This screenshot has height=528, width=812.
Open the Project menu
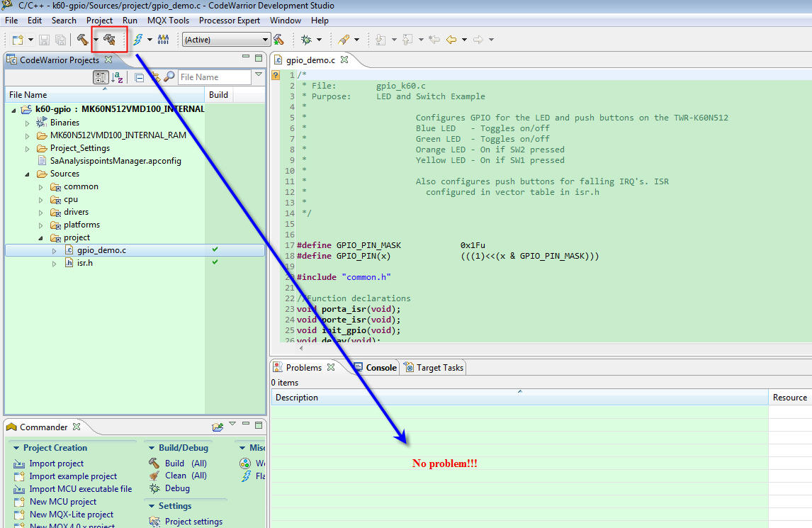(x=99, y=21)
